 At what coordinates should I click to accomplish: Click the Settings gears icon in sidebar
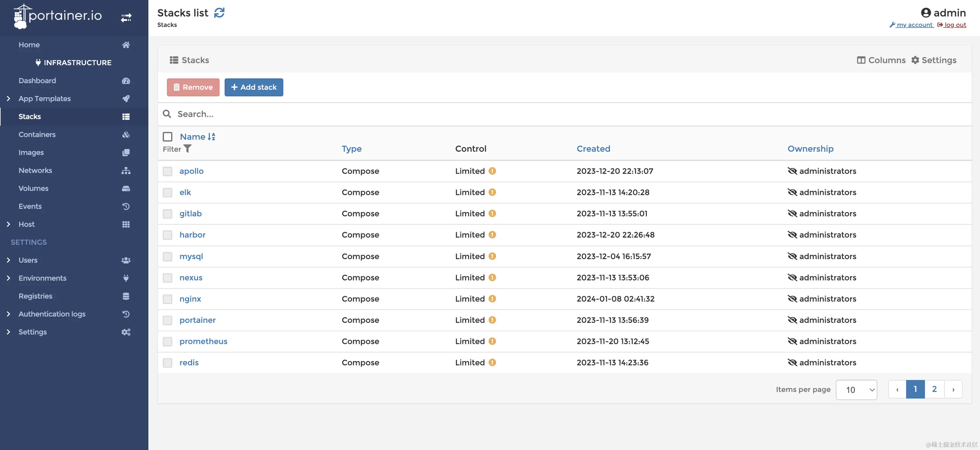(126, 332)
